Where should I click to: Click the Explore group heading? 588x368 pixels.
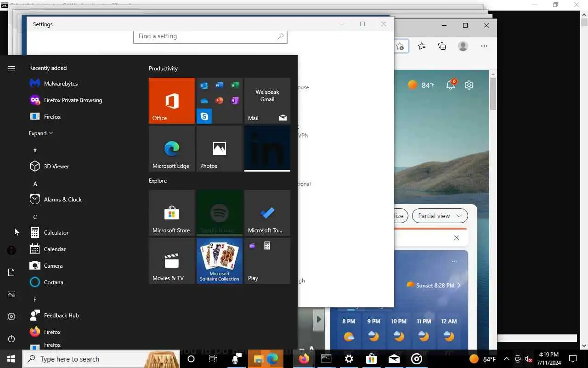(158, 180)
